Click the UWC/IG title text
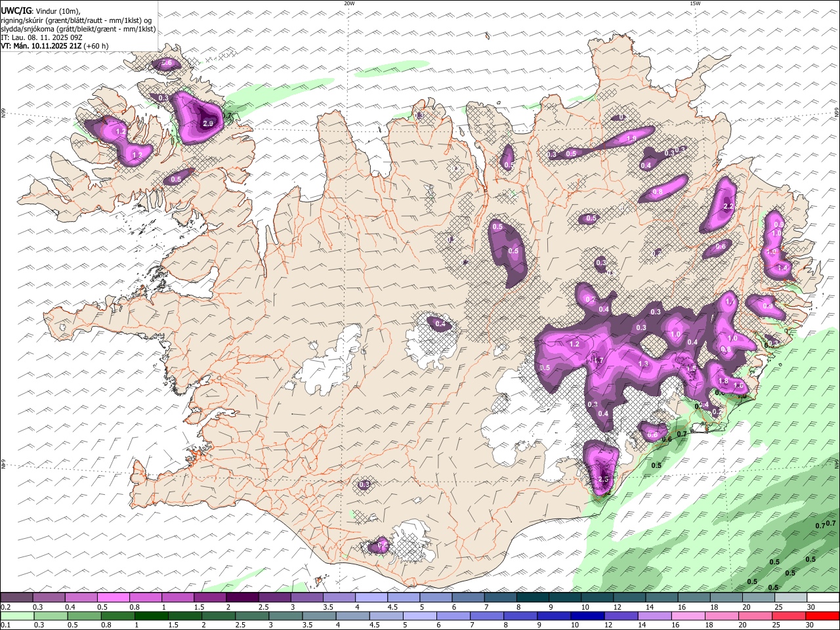The height and width of the screenshot is (630, 840). pos(16,10)
